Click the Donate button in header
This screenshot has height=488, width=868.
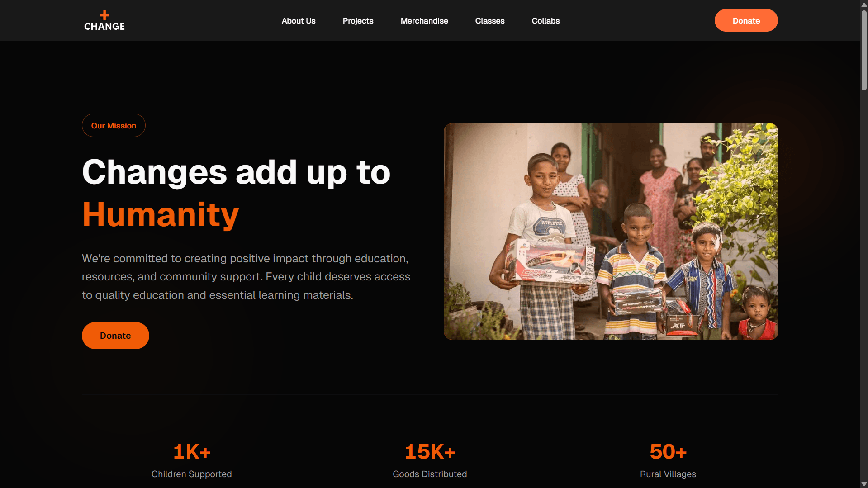tap(746, 20)
